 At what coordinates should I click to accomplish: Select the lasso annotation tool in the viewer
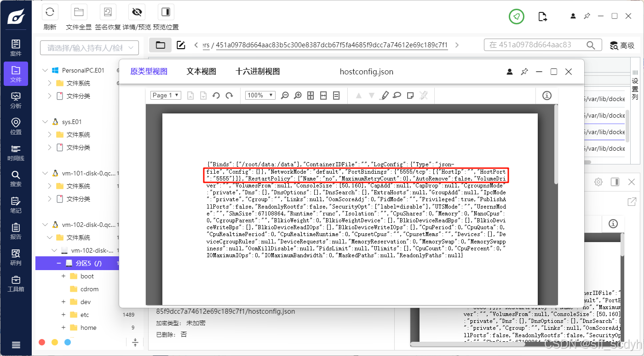pos(397,96)
